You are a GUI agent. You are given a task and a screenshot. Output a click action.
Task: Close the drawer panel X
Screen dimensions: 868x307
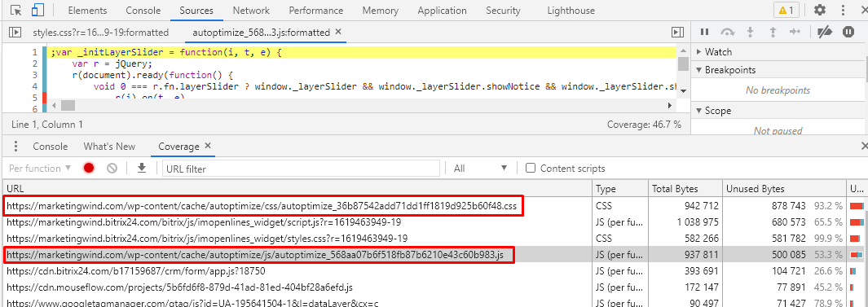coord(864,146)
